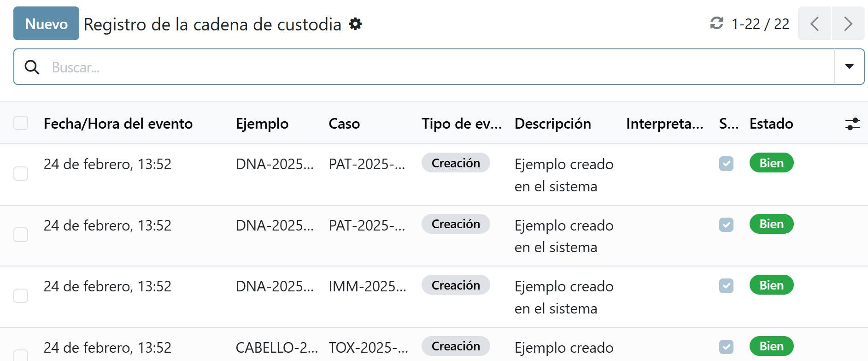Expand the search filter dropdown arrow
This screenshot has height=361, width=868.
click(849, 67)
